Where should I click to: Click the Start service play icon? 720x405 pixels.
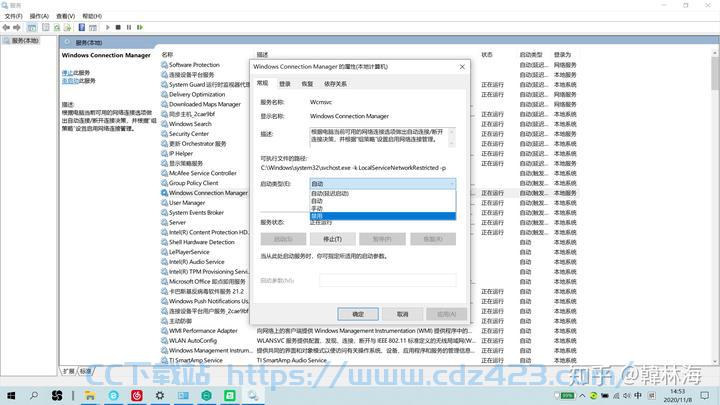tap(107, 28)
